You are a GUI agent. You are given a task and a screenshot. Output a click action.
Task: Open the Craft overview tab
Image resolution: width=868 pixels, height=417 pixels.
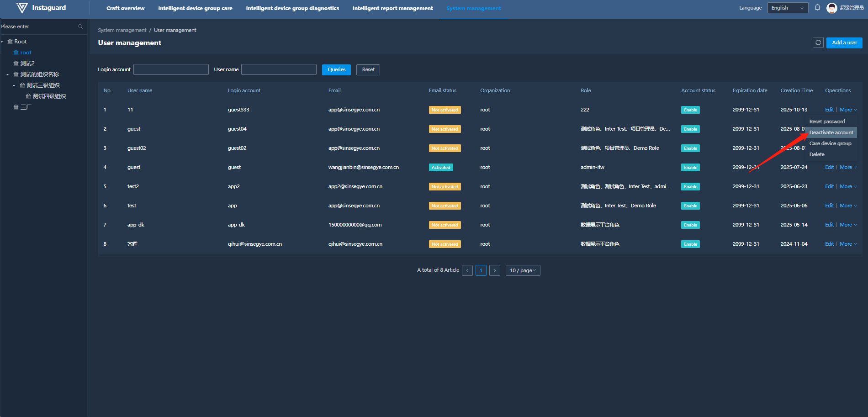click(x=125, y=8)
